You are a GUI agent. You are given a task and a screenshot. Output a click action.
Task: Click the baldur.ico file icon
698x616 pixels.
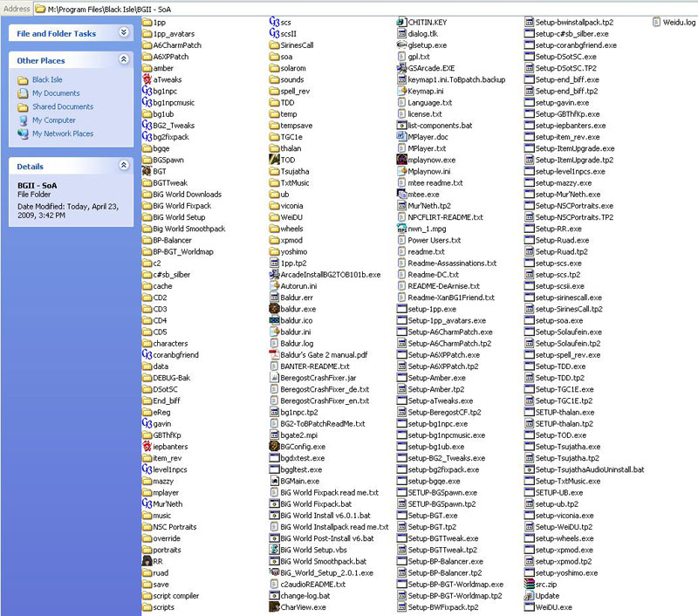(274, 320)
